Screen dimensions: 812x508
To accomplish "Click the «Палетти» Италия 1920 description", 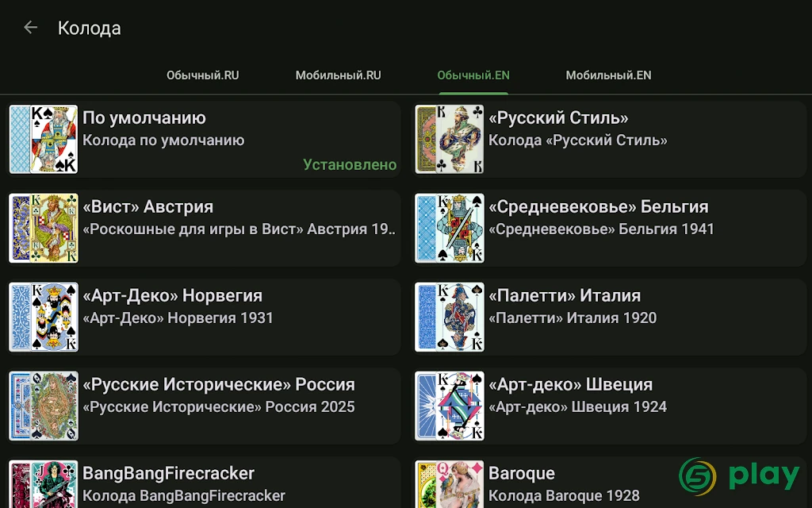I will point(573,317).
